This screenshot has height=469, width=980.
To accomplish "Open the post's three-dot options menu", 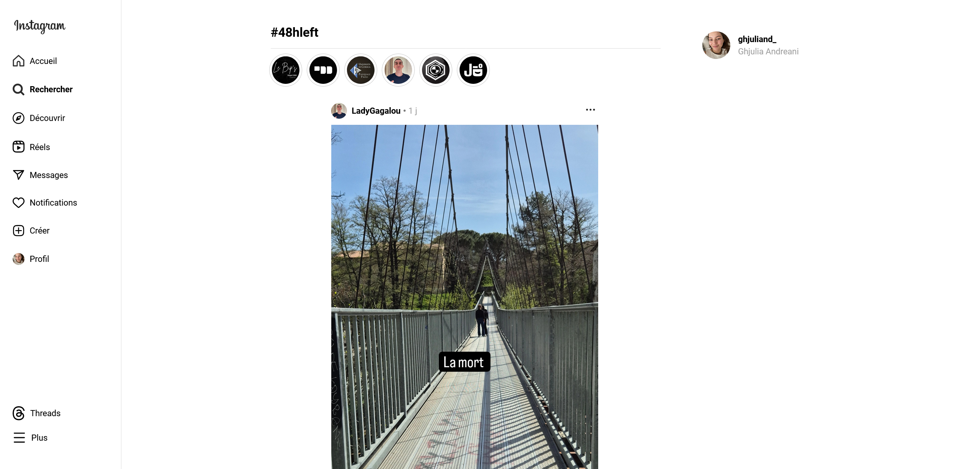I will tap(590, 110).
